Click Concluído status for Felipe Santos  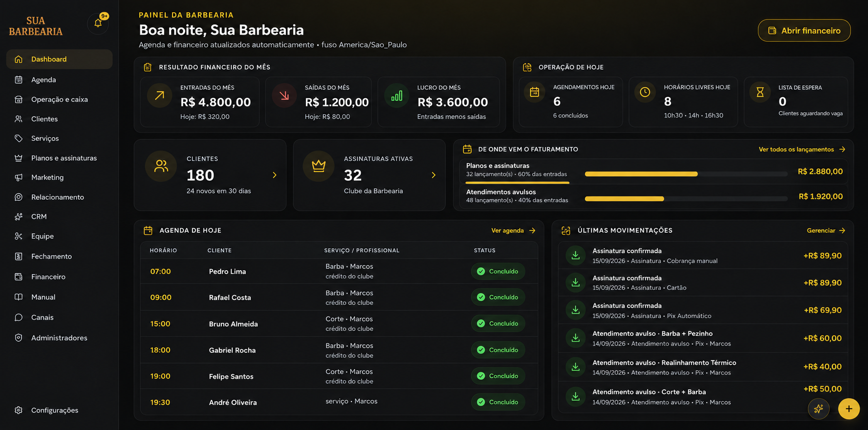coord(498,376)
